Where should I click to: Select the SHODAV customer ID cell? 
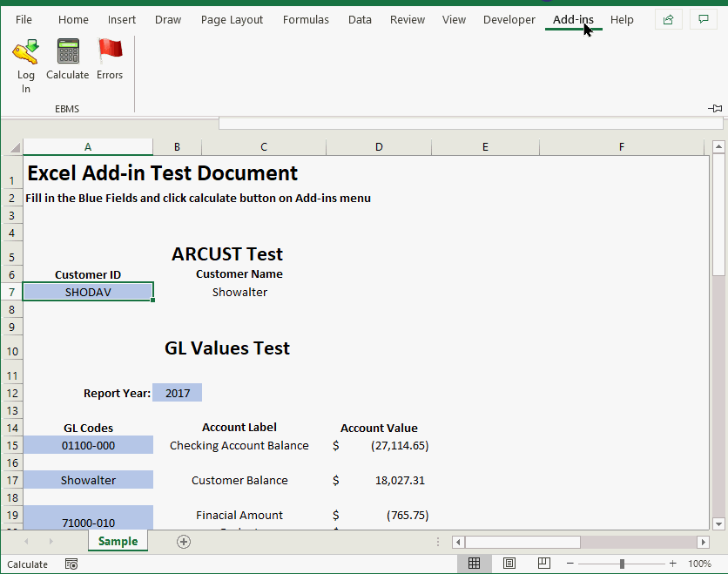click(x=87, y=291)
